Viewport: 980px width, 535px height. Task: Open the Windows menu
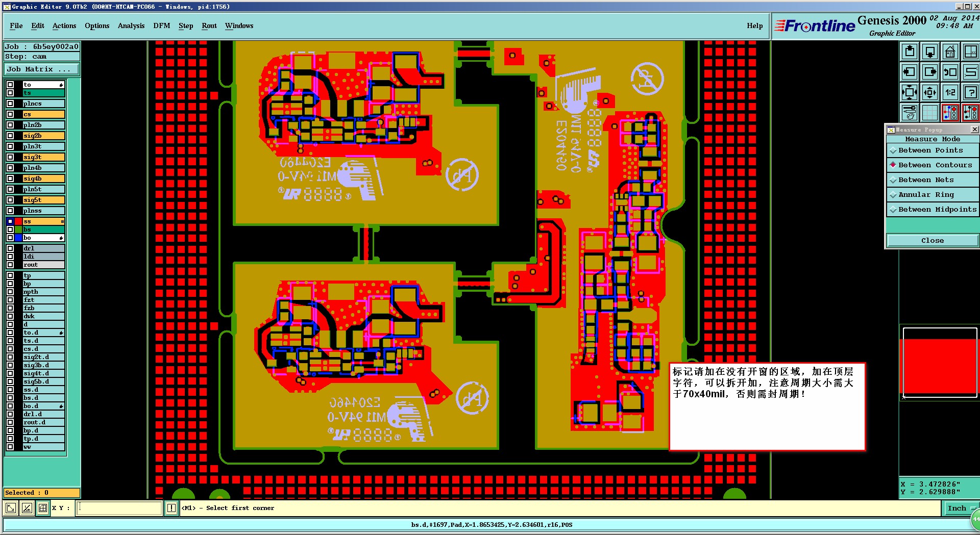(239, 26)
